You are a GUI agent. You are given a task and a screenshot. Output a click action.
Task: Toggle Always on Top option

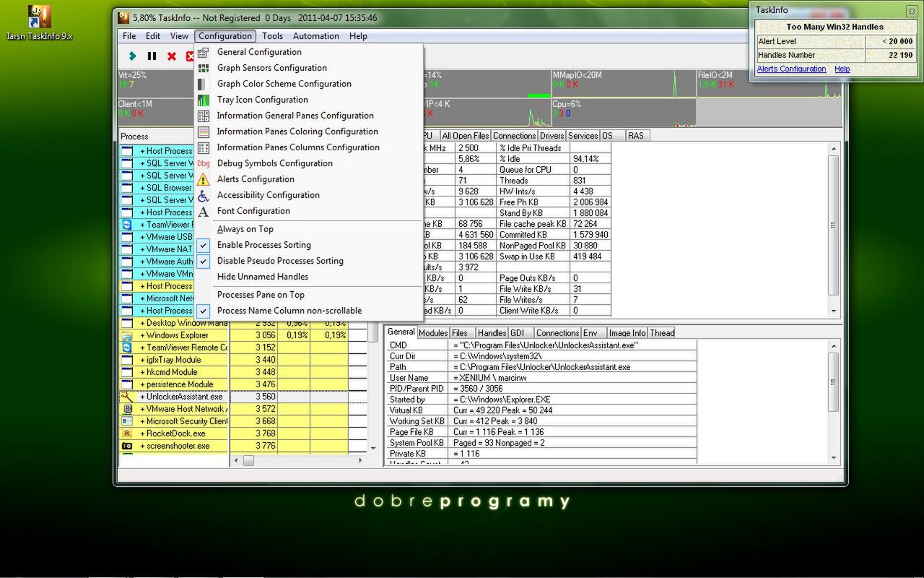click(x=245, y=229)
